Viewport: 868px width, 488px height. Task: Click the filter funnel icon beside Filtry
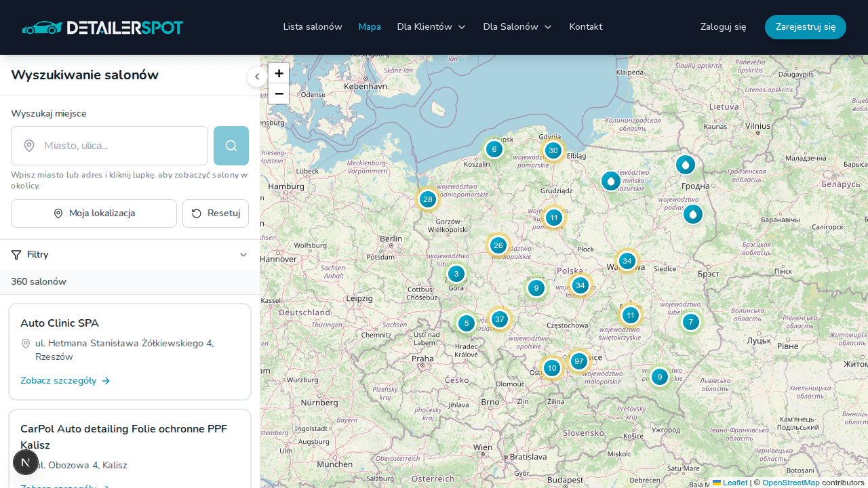[x=16, y=254]
